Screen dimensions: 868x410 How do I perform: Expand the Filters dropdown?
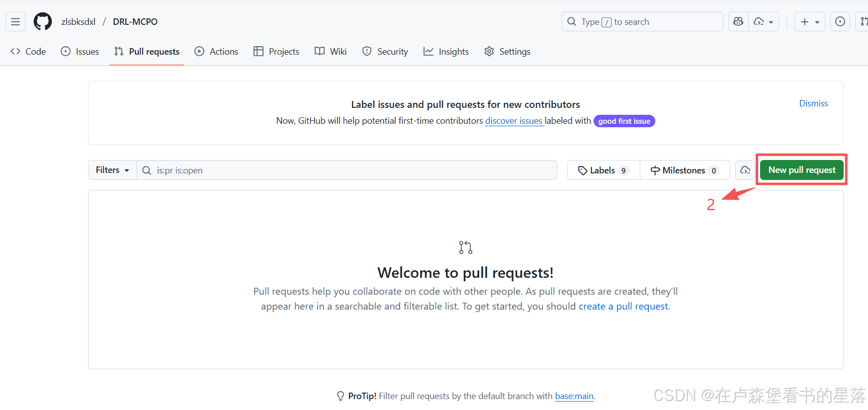[x=112, y=170]
